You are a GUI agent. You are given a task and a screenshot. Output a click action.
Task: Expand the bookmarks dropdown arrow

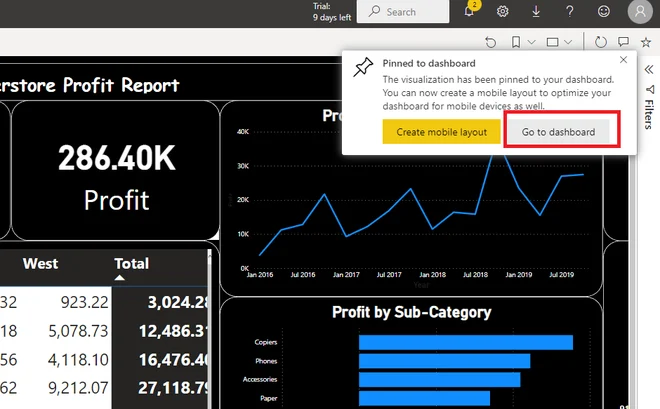532,42
